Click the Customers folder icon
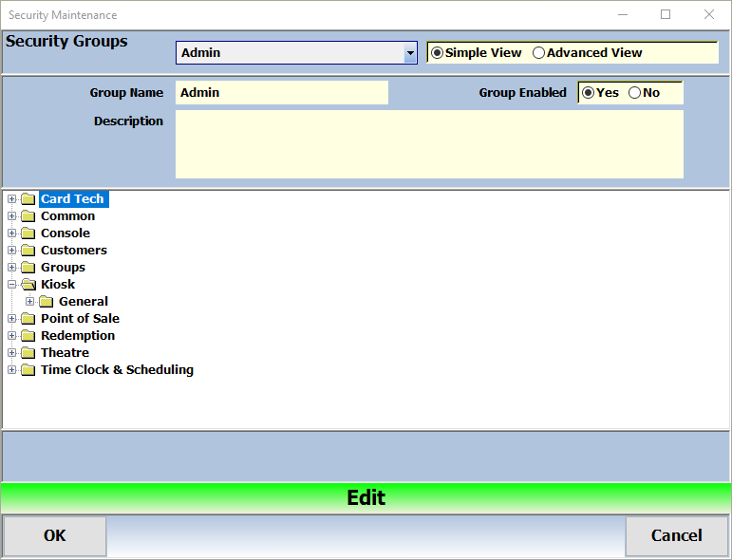 [x=28, y=251]
